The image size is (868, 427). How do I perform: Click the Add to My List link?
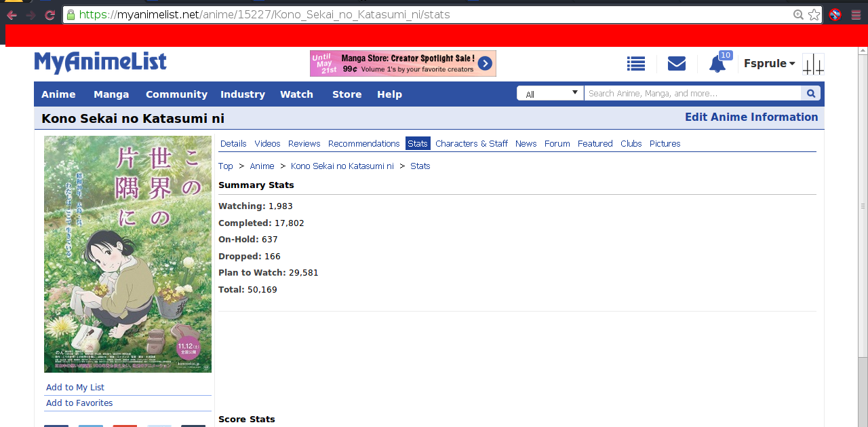coord(75,387)
